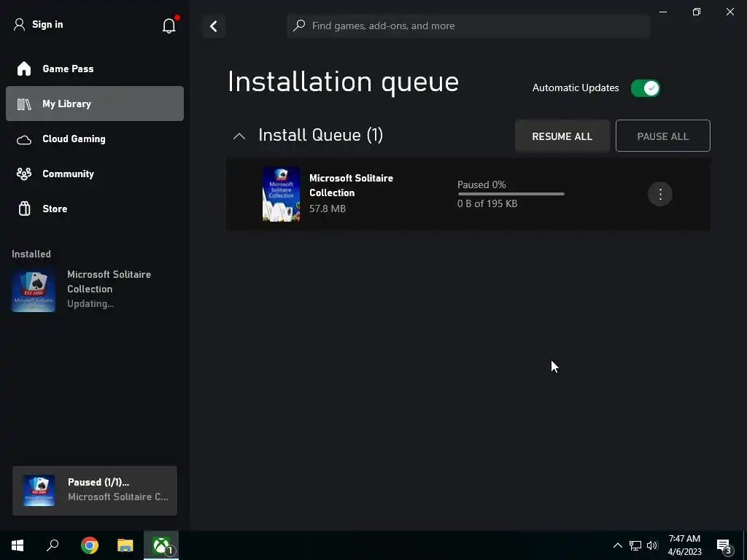This screenshot has height=560, width=747.
Task: Open Cloud Gaming section
Action: pos(95,139)
